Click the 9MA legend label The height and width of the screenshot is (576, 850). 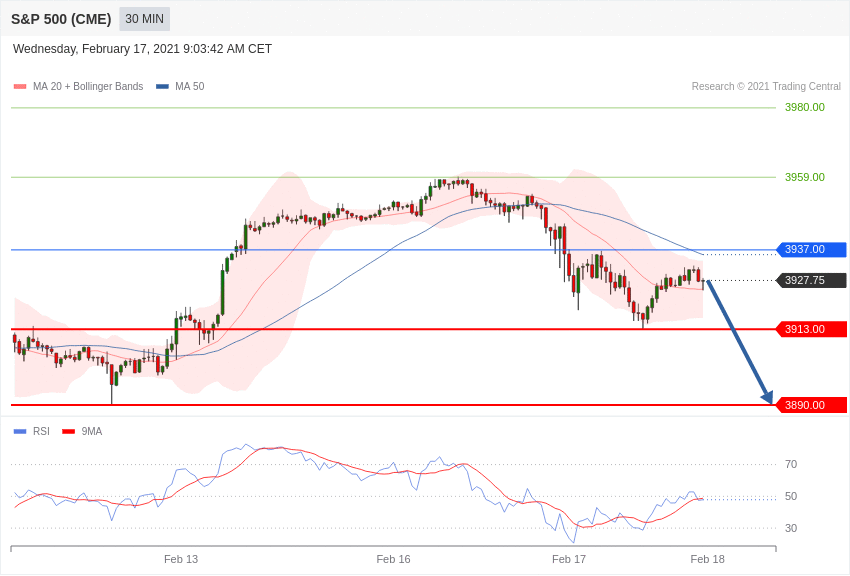coord(92,432)
